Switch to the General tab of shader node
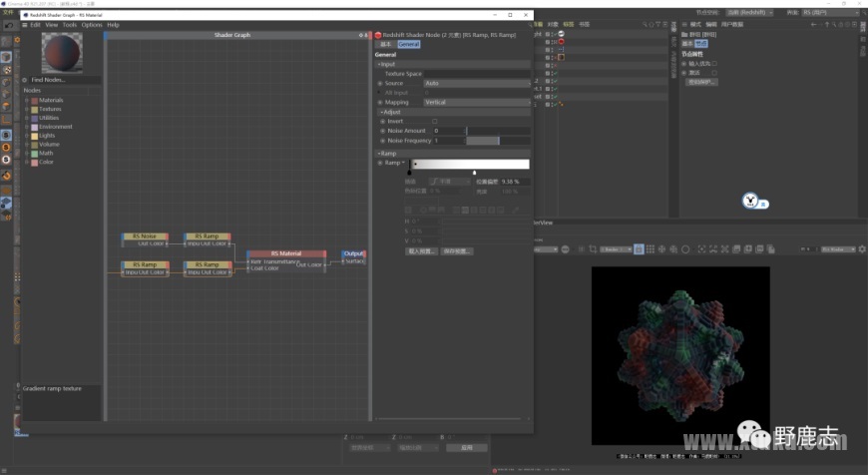The height and width of the screenshot is (475, 868). click(408, 44)
